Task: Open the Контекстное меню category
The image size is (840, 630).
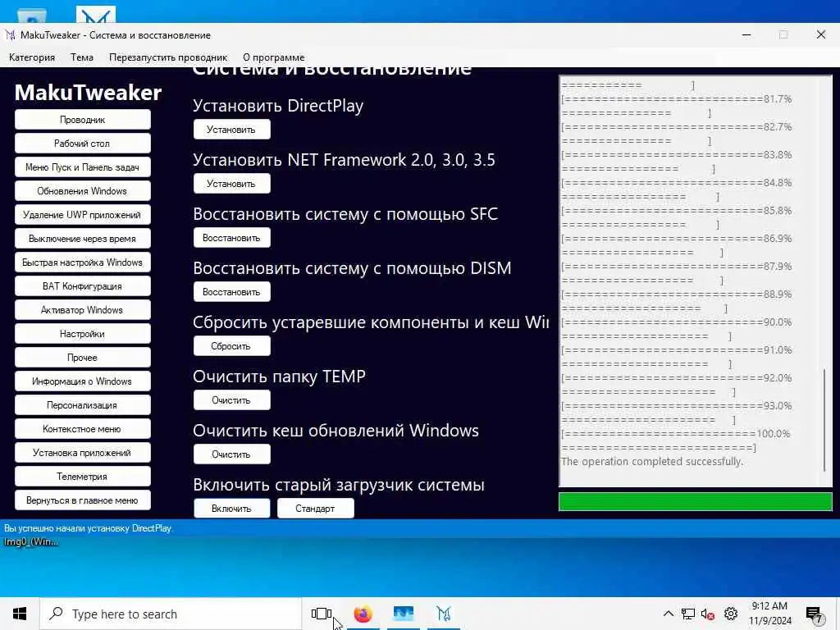Action: tap(83, 429)
